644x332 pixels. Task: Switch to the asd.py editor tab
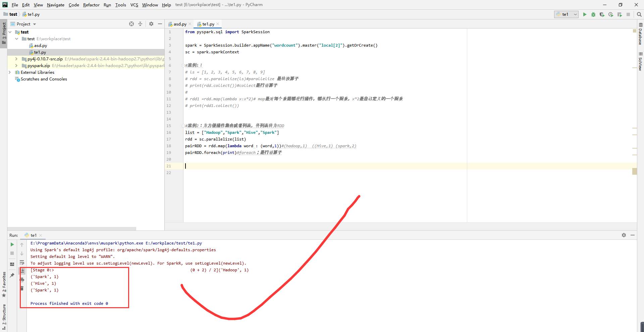click(x=179, y=24)
